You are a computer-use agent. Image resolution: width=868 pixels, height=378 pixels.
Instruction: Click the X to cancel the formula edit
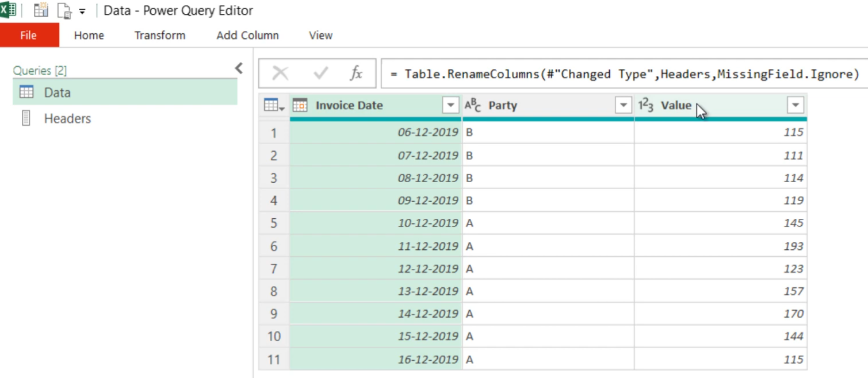tap(280, 74)
